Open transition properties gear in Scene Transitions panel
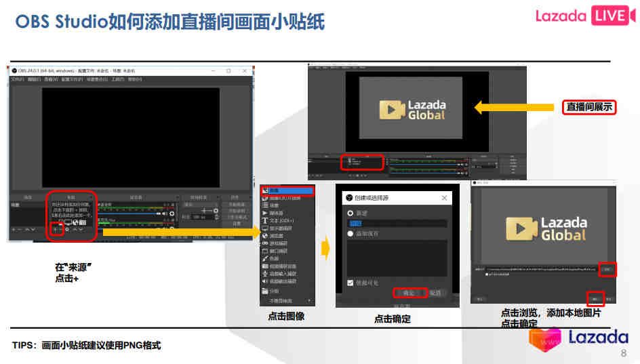The image size is (640, 364). tap(216, 211)
